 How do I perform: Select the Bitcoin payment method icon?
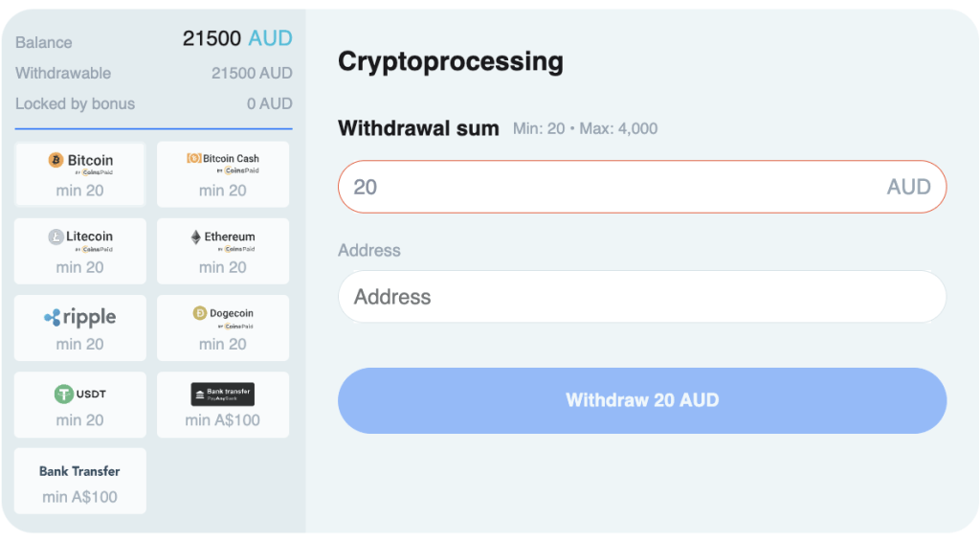pyautogui.click(x=56, y=160)
